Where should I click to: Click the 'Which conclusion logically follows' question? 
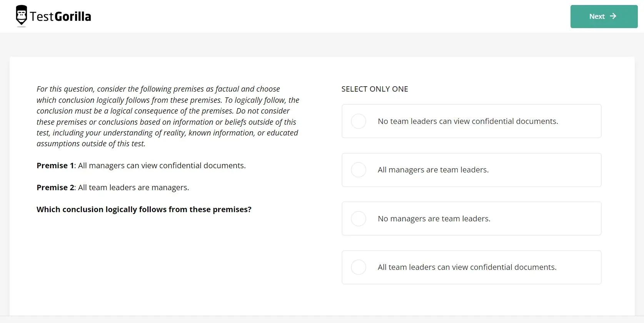144,209
